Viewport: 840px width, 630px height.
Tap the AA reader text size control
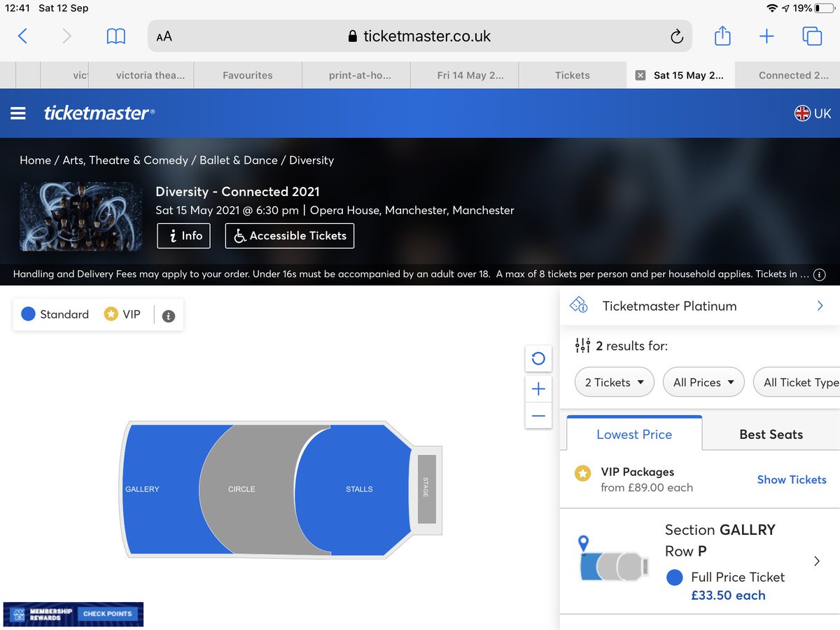[x=164, y=36]
